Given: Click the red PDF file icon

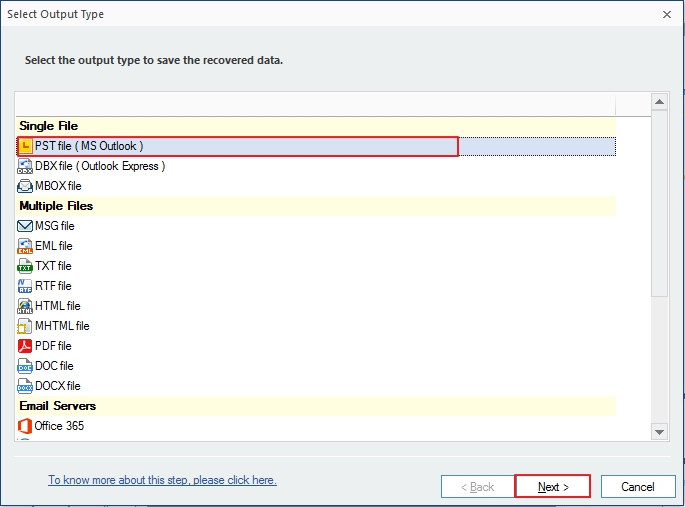Looking at the screenshot, I should point(25,346).
